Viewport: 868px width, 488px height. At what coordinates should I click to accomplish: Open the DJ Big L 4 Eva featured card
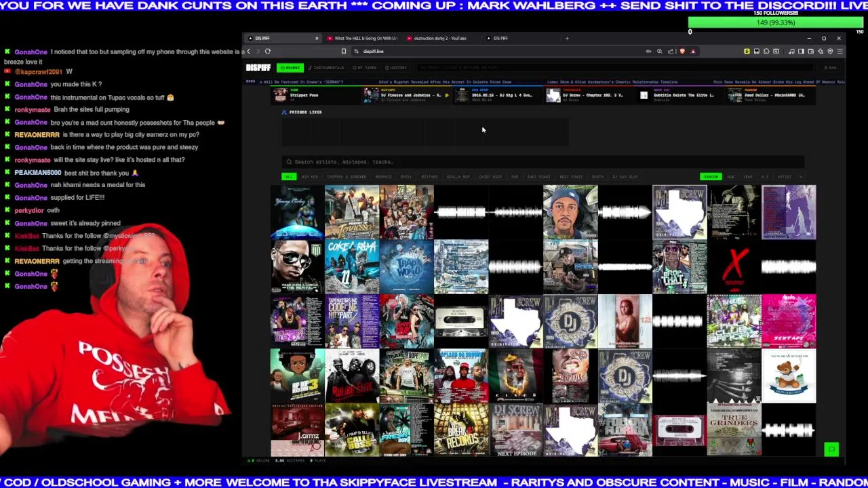coord(496,96)
